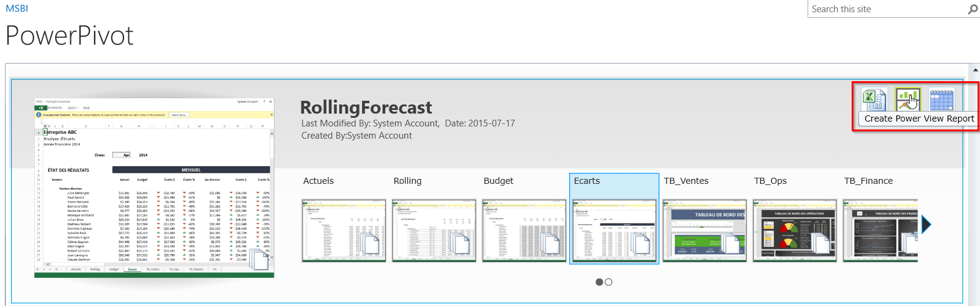980x306 pixels.
Task: Click the MSBI site link
Action: pyautogui.click(x=17, y=9)
